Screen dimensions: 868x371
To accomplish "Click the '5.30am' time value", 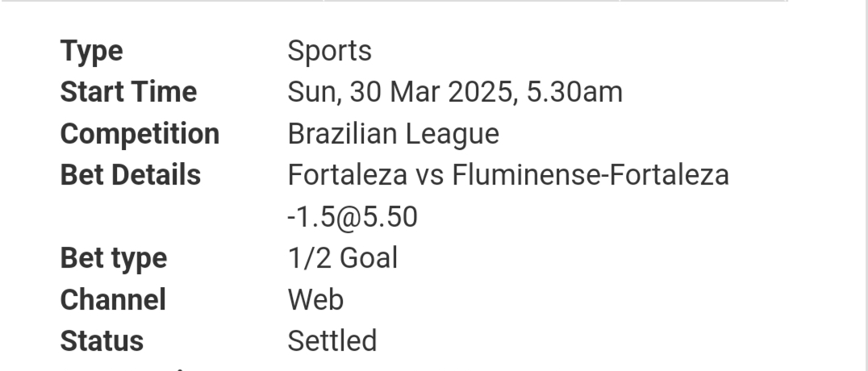I will (x=574, y=92).
